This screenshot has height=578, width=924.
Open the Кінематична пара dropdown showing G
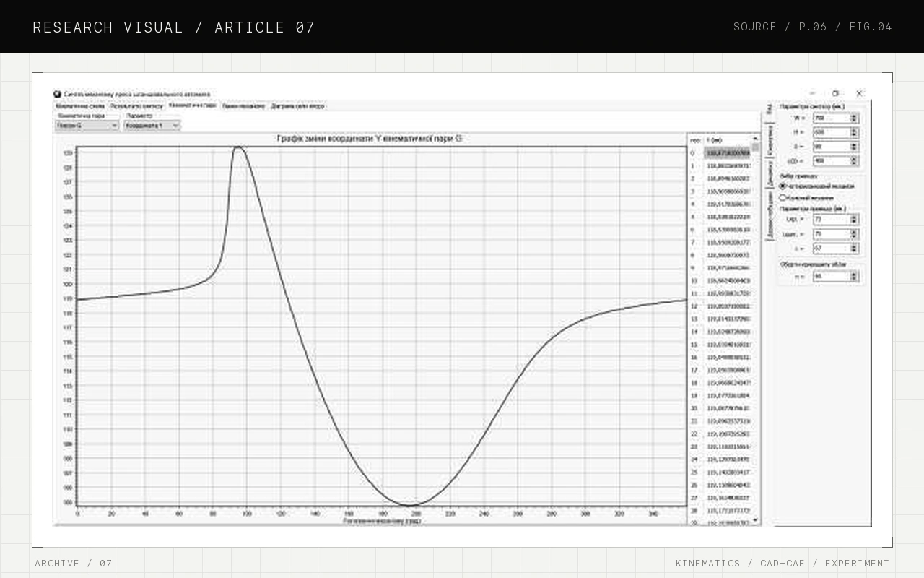click(87, 126)
